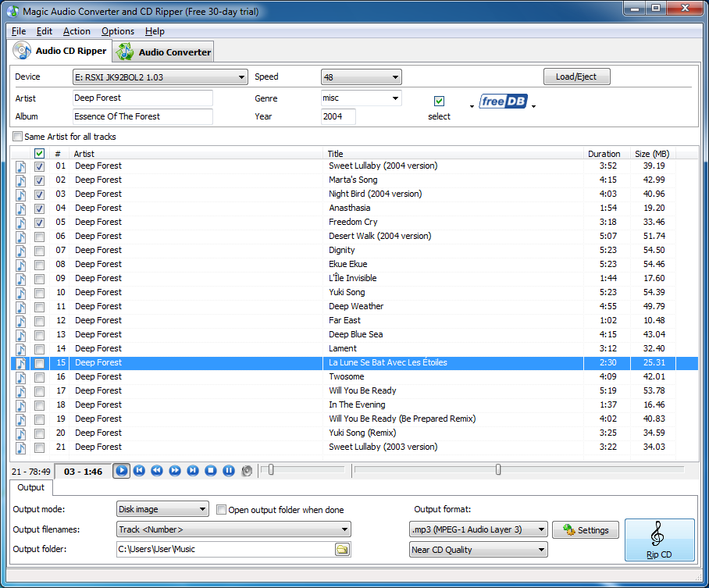
Task: Skip to previous track button
Action: [x=139, y=471]
